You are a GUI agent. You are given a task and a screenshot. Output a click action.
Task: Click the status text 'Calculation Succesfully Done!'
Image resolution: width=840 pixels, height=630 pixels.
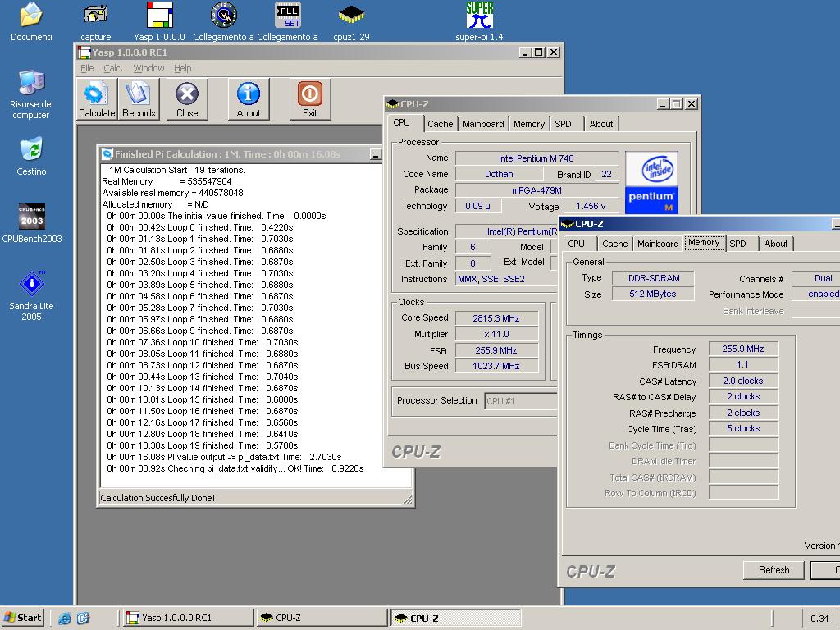[x=157, y=498]
